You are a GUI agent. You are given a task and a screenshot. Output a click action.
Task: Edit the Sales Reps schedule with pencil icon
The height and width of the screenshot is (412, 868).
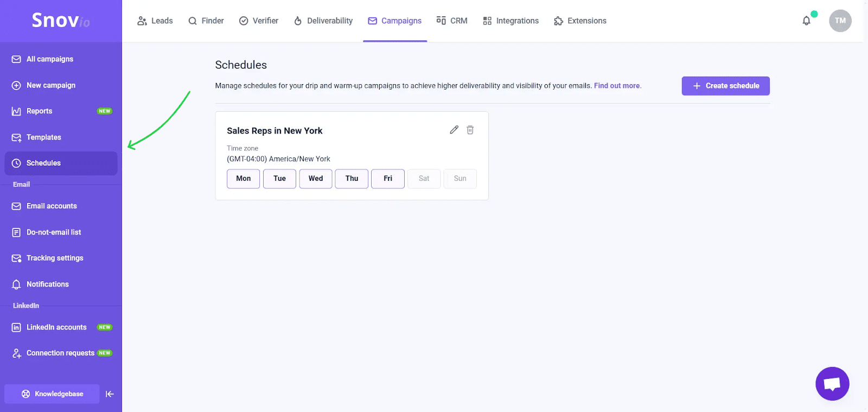tap(454, 130)
